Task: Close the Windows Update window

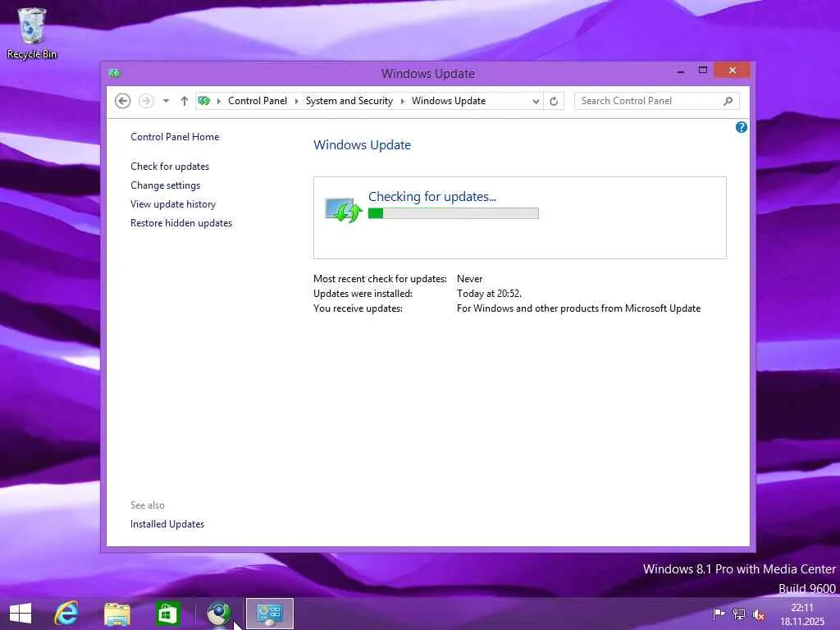Action: click(732, 71)
